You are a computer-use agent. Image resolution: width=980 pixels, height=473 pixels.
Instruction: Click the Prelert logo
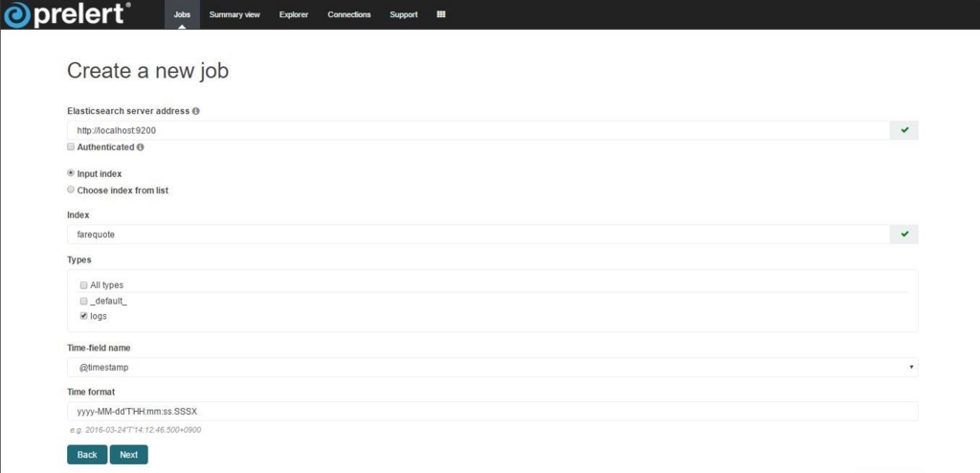(x=66, y=14)
